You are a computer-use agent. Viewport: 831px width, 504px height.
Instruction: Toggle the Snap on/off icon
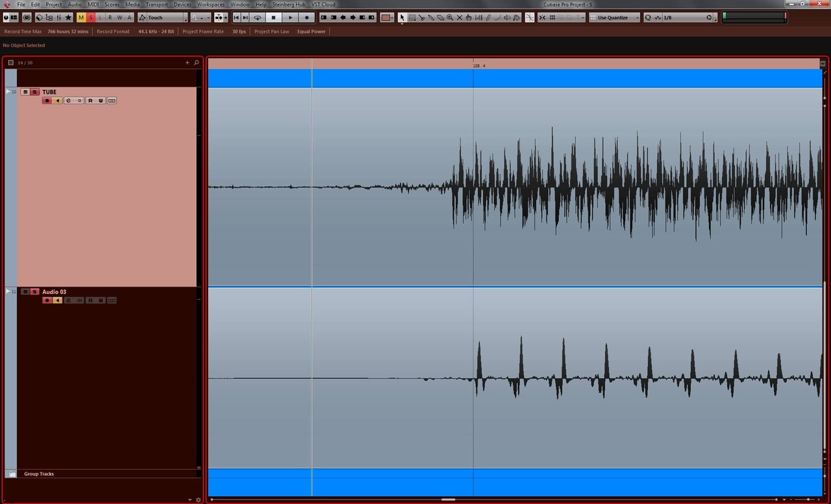tap(542, 18)
